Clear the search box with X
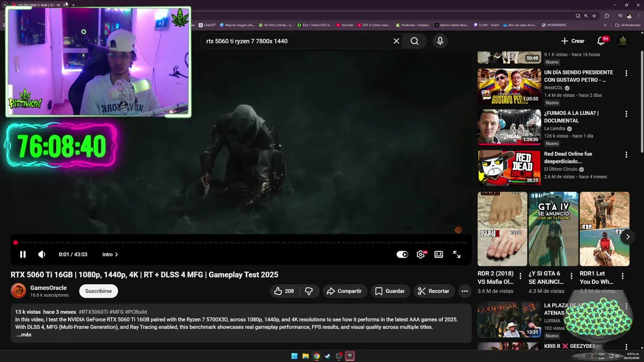 (396, 41)
